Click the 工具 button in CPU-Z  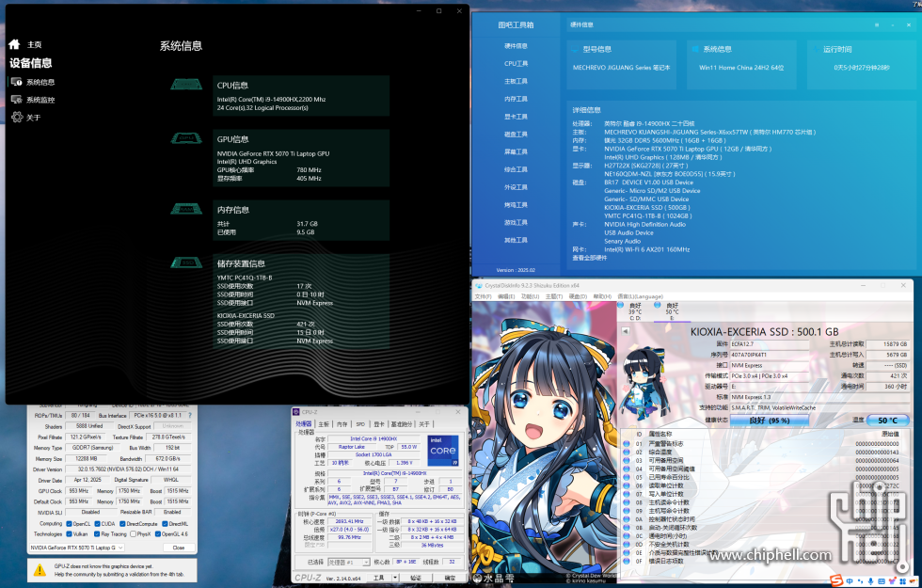point(379,578)
